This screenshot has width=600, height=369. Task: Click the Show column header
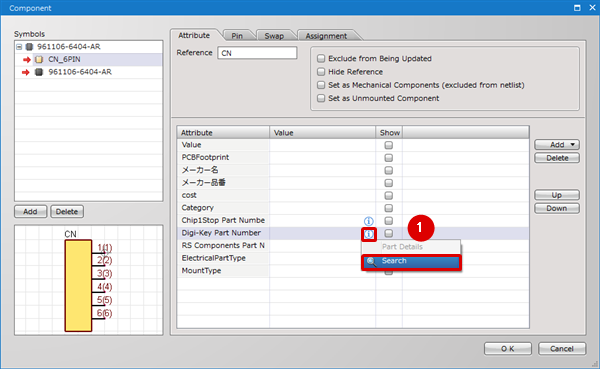click(389, 132)
